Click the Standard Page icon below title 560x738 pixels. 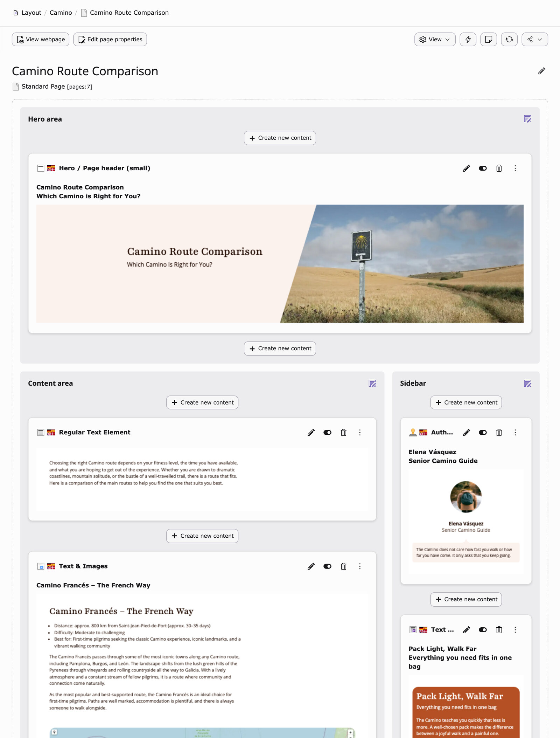(15, 87)
